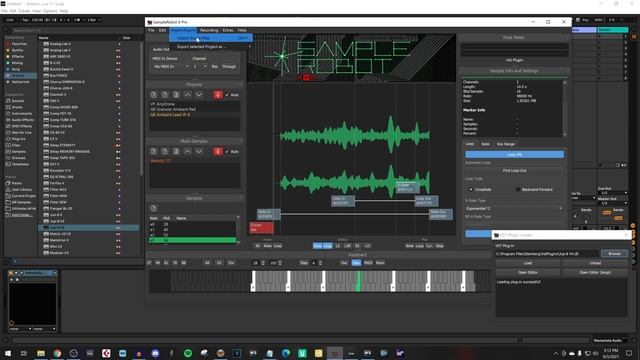Open the File menu in SampleRobot

pyautogui.click(x=151, y=30)
